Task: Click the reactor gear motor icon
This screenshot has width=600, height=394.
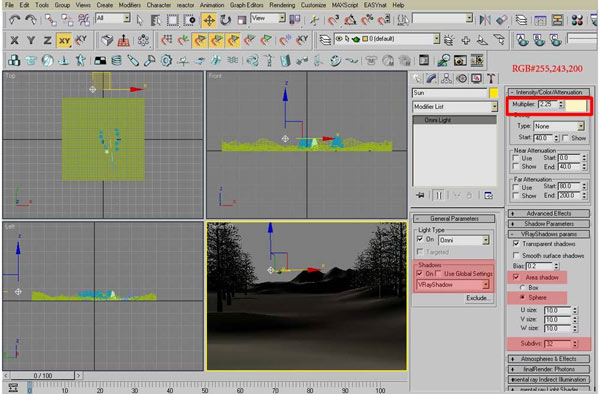Action: [166, 60]
